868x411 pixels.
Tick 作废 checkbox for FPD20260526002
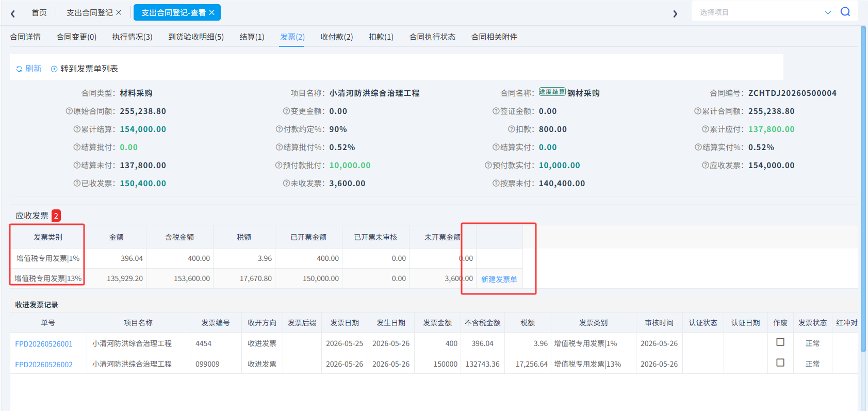[x=780, y=363]
